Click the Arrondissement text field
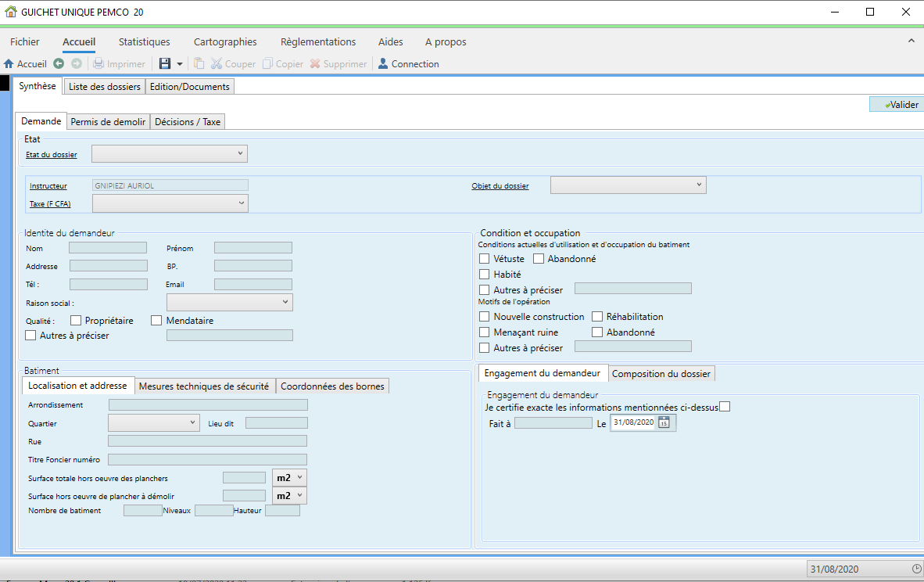Image resolution: width=924 pixels, height=582 pixels. click(208, 404)
